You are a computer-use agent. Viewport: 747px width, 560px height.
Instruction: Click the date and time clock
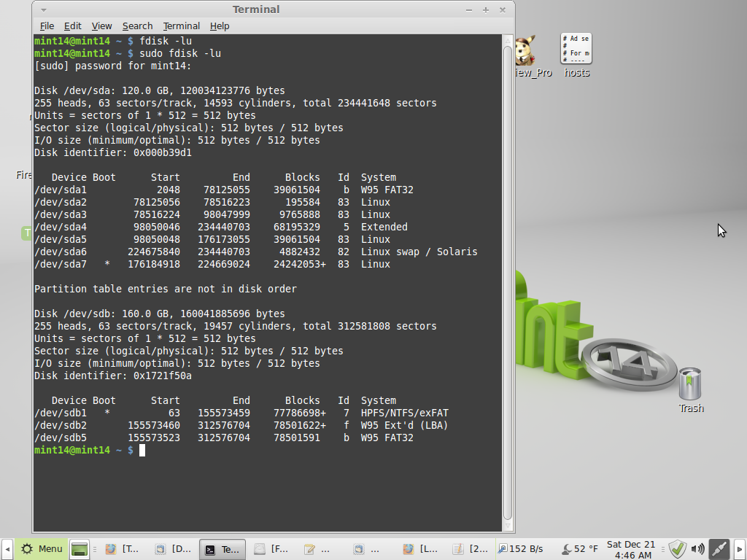click(631, 549)
